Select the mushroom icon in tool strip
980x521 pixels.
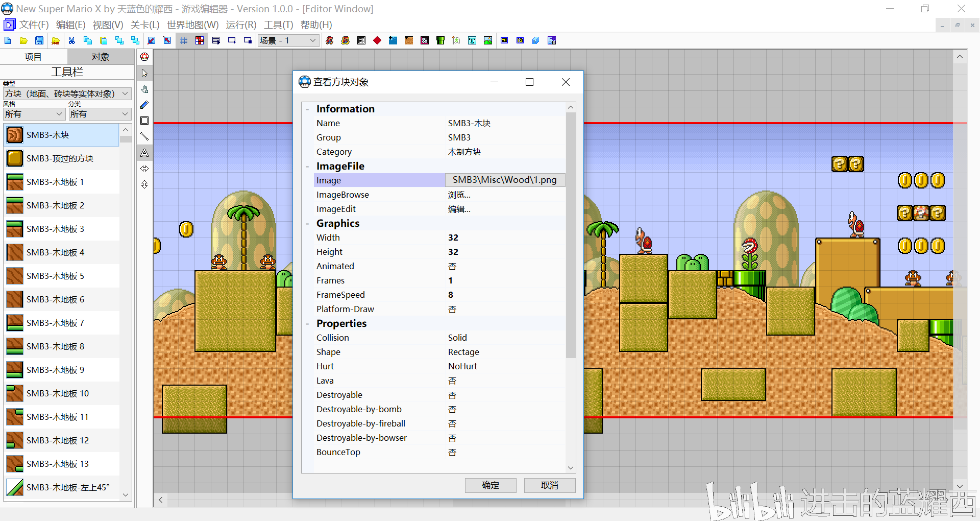[x=145, y=57]
